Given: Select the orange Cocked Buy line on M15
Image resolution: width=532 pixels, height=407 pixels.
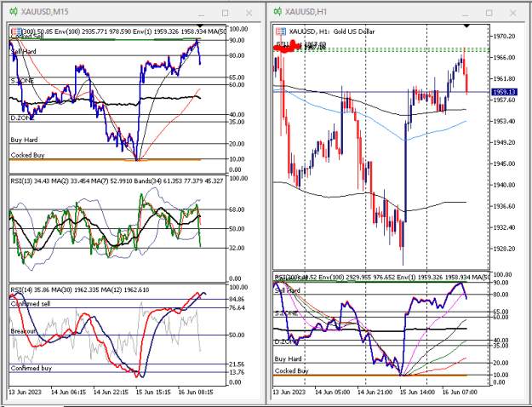Looking at the screenshot, I should click(105, 160).
